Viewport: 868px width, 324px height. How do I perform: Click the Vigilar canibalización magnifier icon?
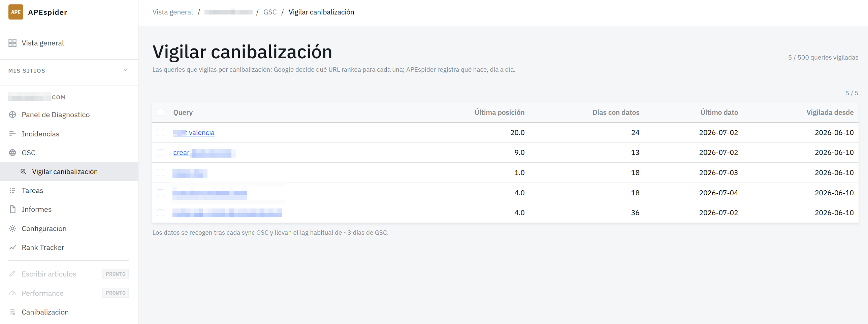[x=23, y=171]
